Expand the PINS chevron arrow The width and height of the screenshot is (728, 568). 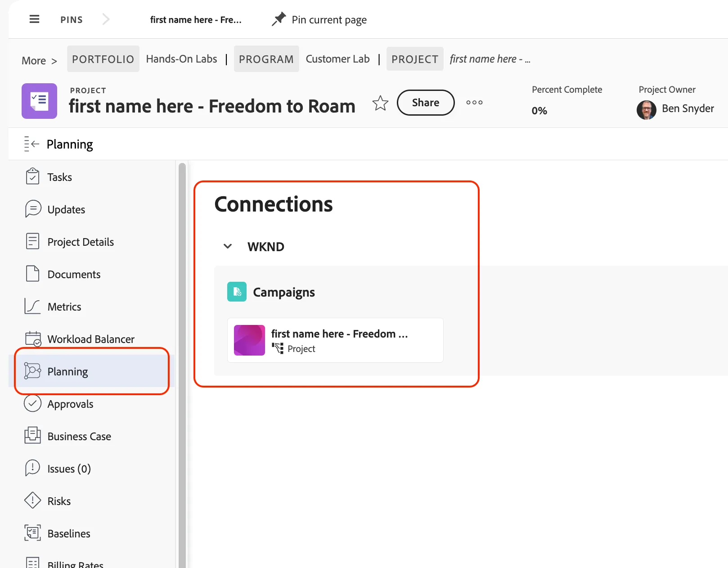point(106,19)
